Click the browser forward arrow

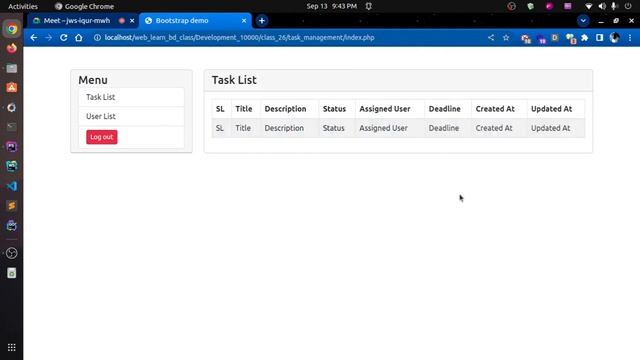pyautogui.click(x=48, y=38)
